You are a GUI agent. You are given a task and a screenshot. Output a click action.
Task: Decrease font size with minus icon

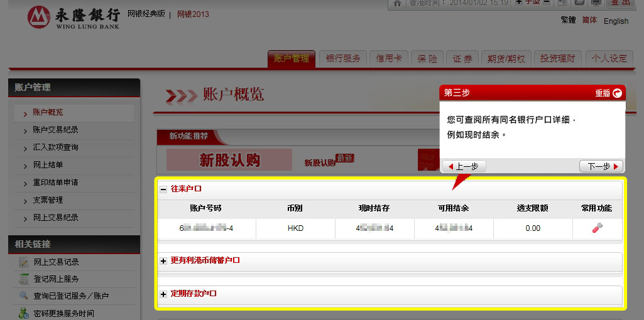point(546,3)
